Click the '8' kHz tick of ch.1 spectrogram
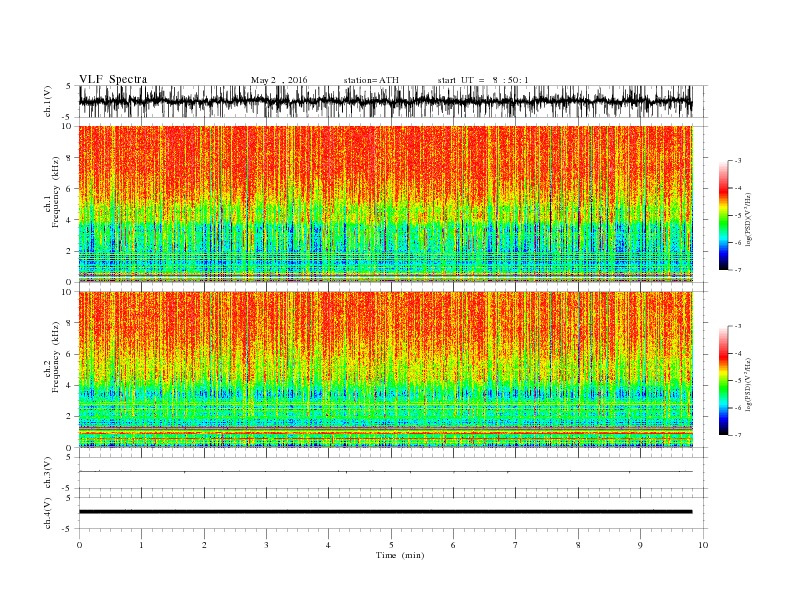The height and width of the screenshot is (612, 792). (x=69, y=158)
